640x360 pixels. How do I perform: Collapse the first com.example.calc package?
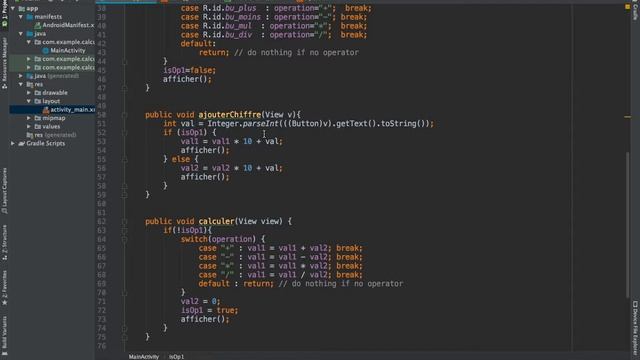point(29,42)
